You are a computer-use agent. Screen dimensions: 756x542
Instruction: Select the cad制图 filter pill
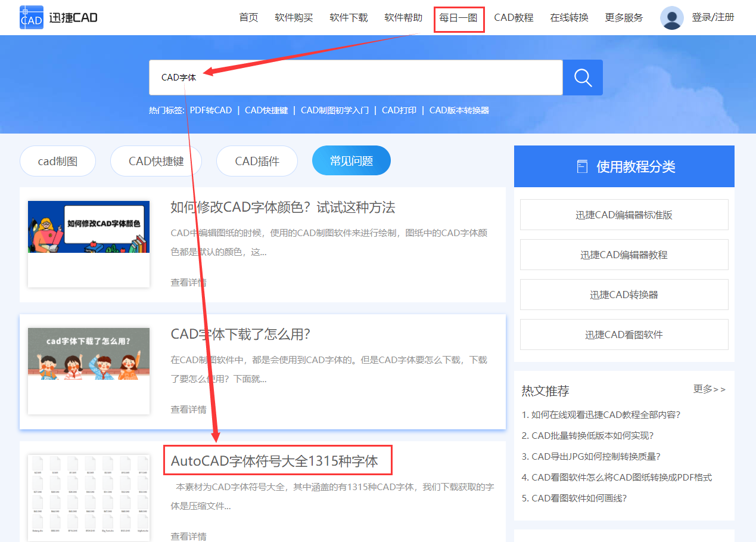(x=57, y=160)
